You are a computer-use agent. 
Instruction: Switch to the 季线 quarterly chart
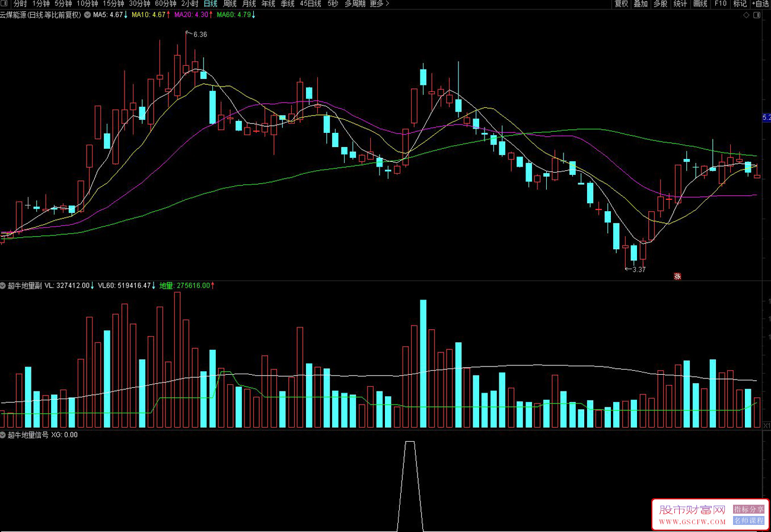pyautogui.click(x=288, y=4)
